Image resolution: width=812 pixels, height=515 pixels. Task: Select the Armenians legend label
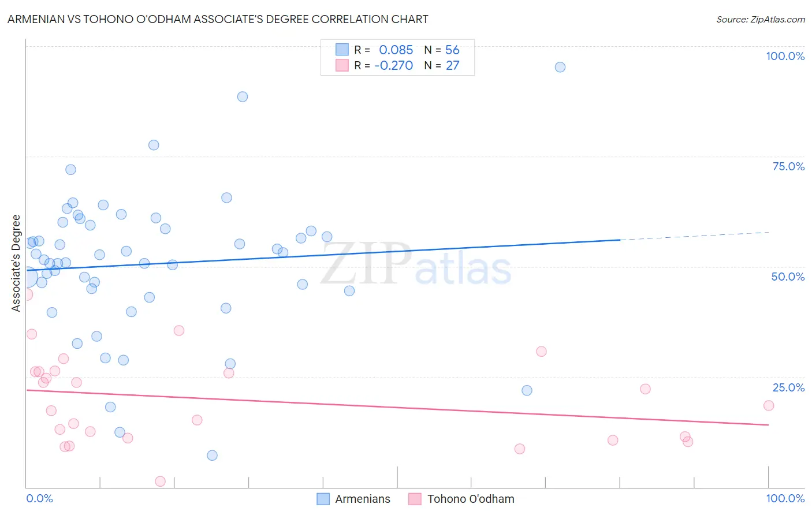click(x=363, y=499)
